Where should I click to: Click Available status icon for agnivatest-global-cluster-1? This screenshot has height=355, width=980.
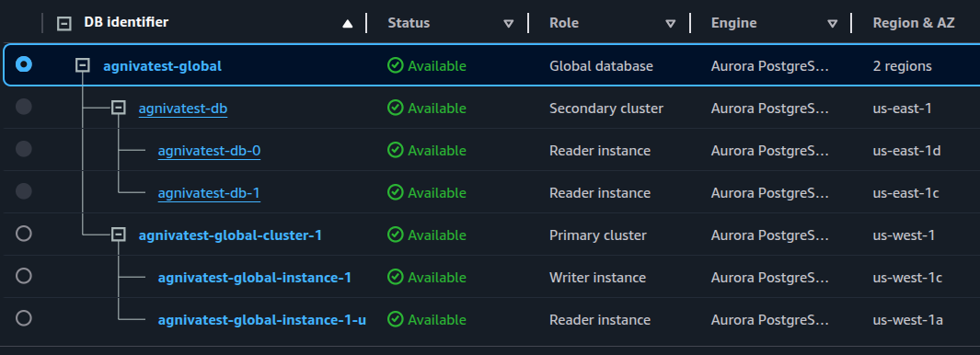point(395,235)
